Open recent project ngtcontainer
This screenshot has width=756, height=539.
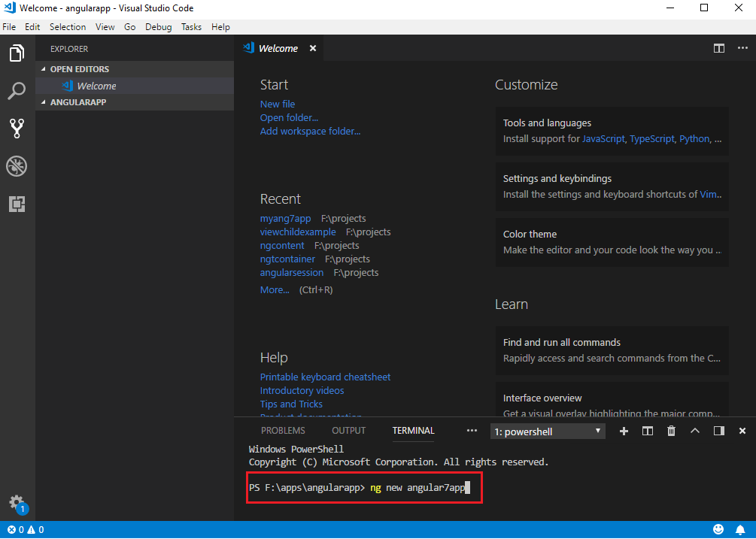point(287,259)
